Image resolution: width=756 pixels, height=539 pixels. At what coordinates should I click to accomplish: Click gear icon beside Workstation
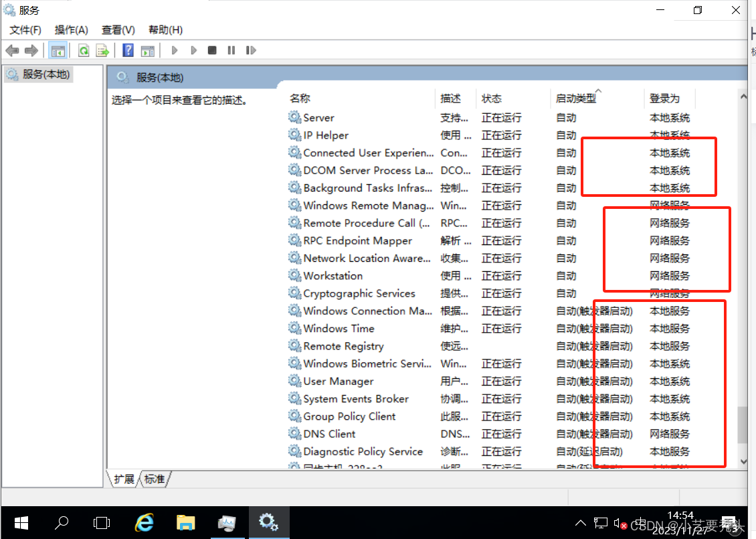coord(294,276)
